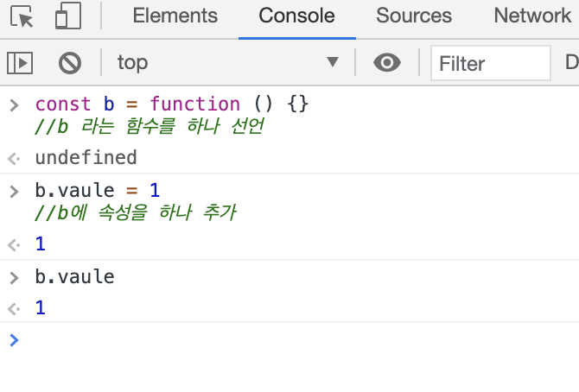Screen dimensions: 579x392
Task: Click the 'const b = function () {}' entry
Action: [x=171, y=104]
